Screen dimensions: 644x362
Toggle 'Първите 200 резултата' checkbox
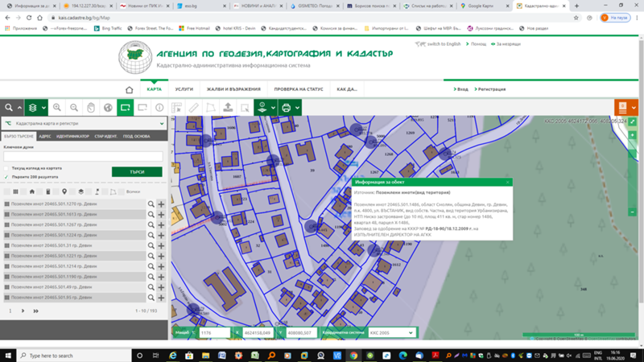[x=6, y=176]
